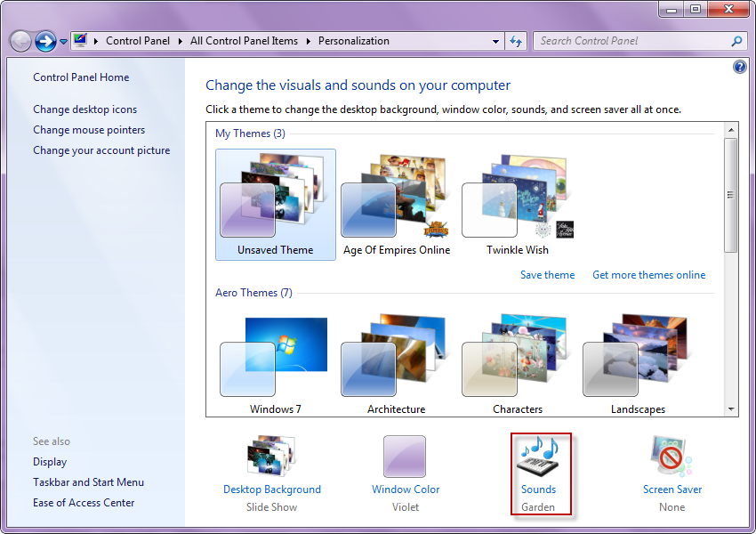Click Get more themes online link

pyautogui.click(x=648, y=275)
